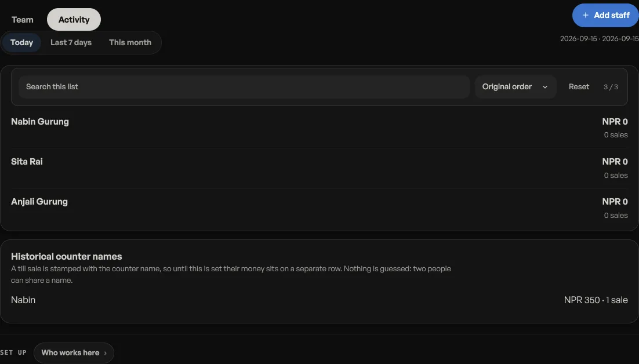Click NPR 0 in Anjali Gurung's row
This screenshot has width=639, height=364.
(x=615, y=202)
